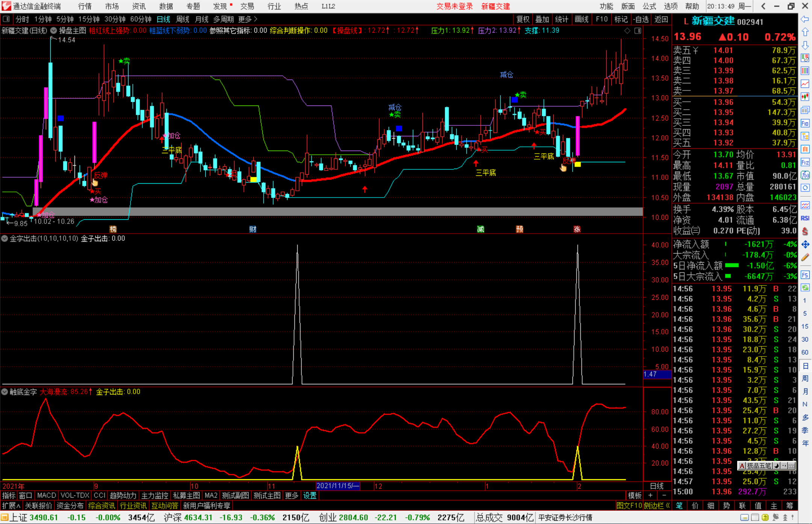Click the 设置 link in indicator bar
The image size is (812, 524).
tap(310, 495)
